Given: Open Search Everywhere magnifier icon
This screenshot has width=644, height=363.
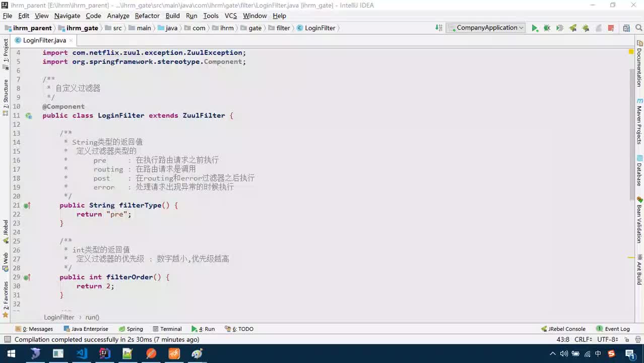Looking at the screenshot, I should click(638, 28).
